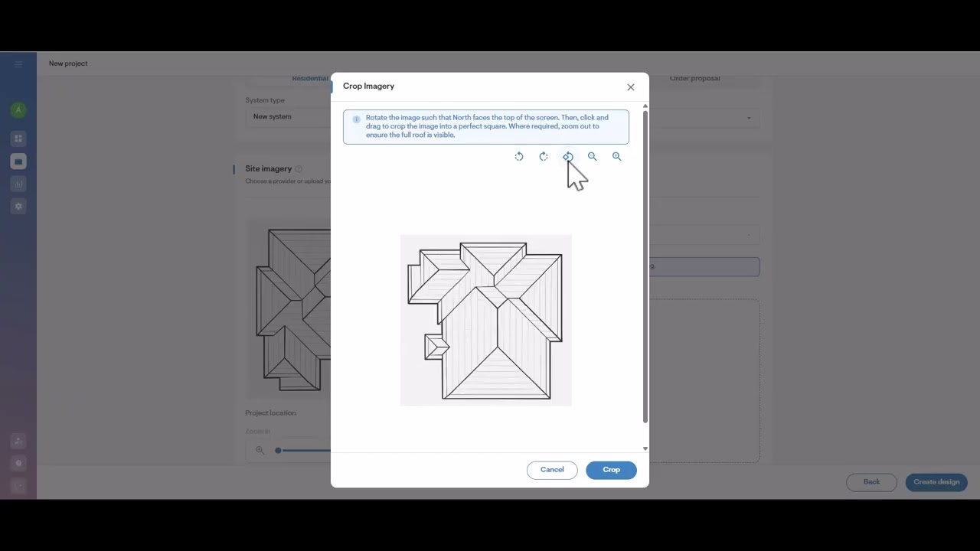Click the reset rotation icon

click(x=568, y=156)
